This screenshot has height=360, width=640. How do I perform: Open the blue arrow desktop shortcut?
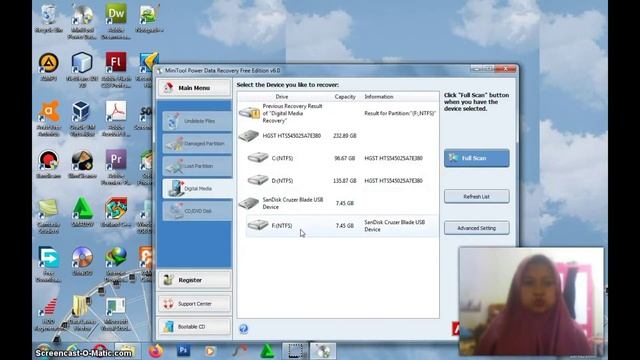[49, 264]
